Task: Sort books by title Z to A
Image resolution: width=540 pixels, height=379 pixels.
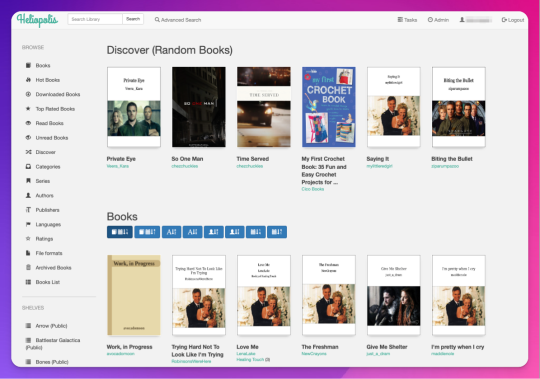Action: tap(193, 232)
